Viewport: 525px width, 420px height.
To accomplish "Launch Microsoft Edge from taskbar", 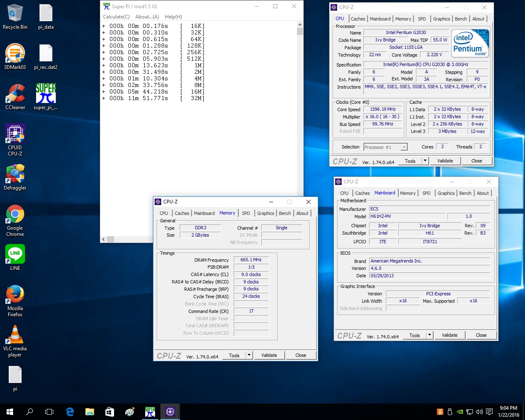I will click(70, 411).
